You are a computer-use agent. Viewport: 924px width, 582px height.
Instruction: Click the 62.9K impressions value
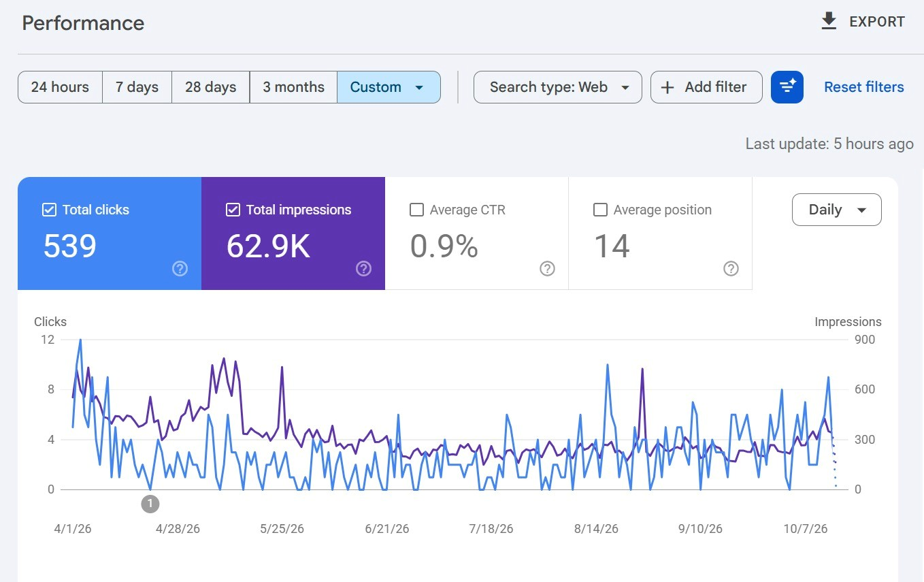click(x=268, y=246)
